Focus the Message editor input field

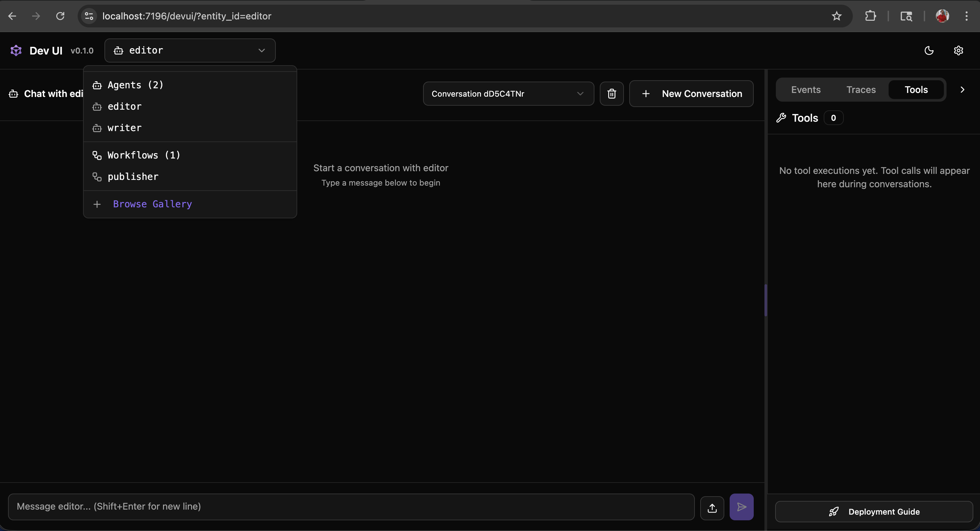pos(351,507)
